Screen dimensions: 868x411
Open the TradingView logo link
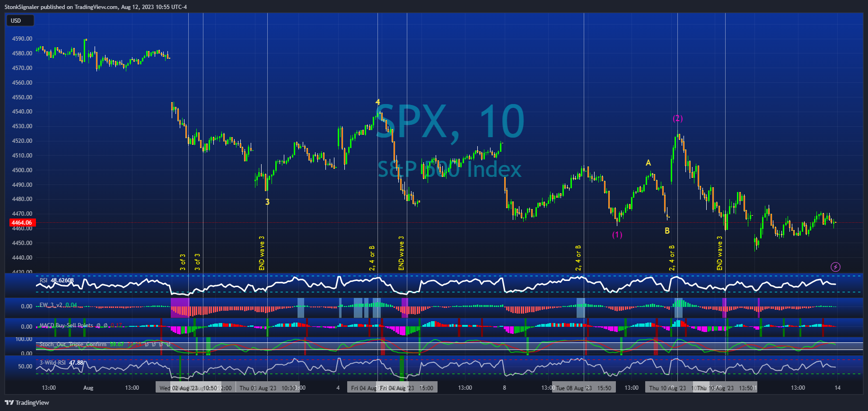(27, 403)
